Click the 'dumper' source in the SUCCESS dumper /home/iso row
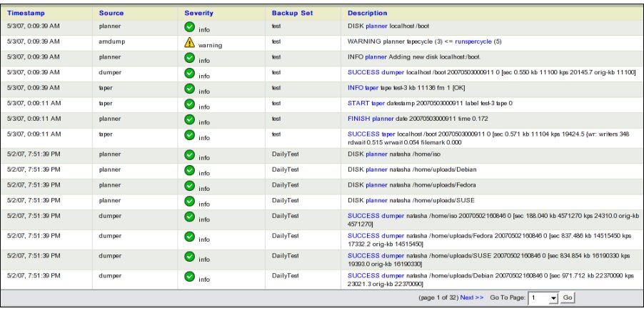Viewport: 644px width, 311px height. [x=110, y=216]
